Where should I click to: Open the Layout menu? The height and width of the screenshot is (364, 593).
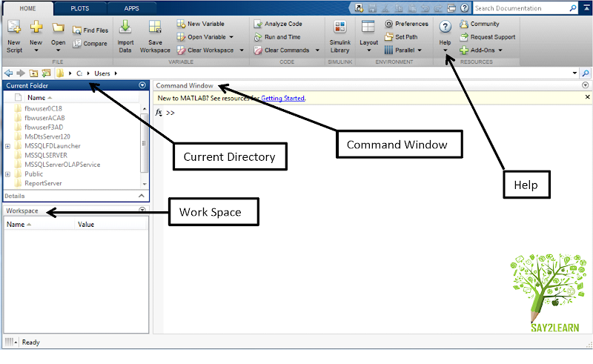click(x=368, y=36)
